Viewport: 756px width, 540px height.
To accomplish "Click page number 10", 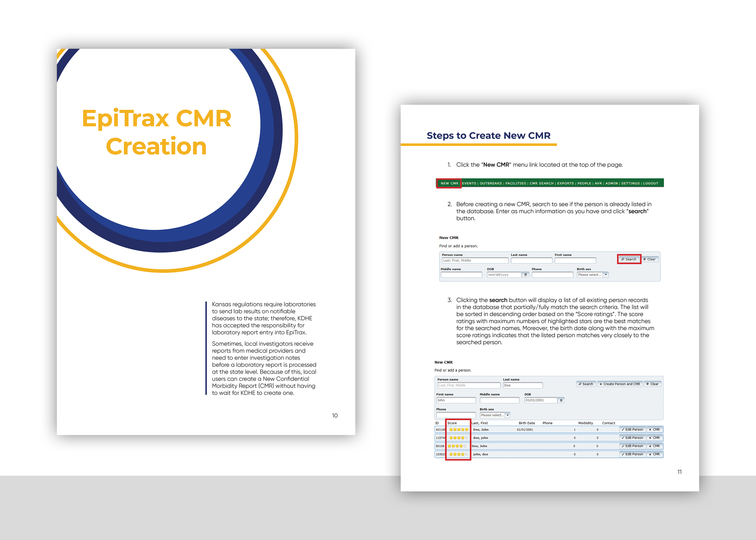I will (334, 416).
